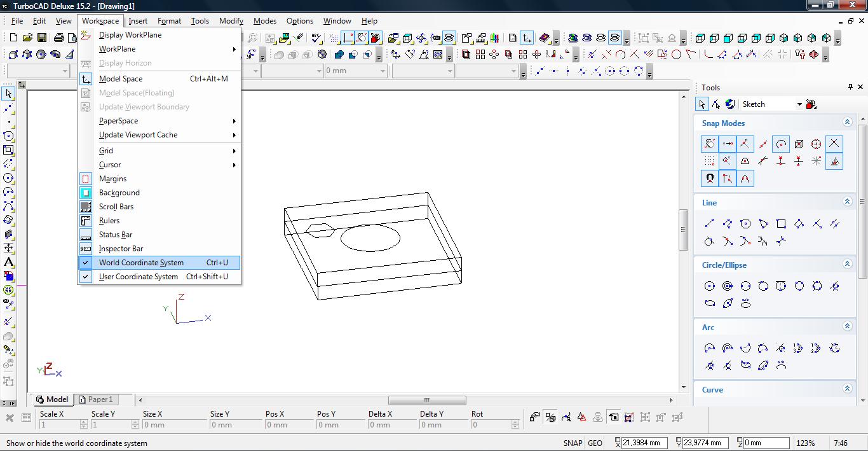Image resolution: width=868 pixels, height=451 pixels.
Task: Toggle World Coordinate System checkmark
Action: tap(141, 263)
